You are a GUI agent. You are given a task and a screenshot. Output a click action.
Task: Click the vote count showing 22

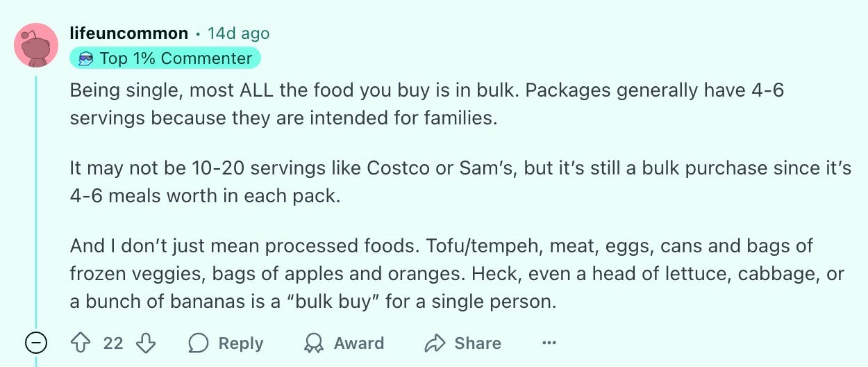[x=113, y=343]
